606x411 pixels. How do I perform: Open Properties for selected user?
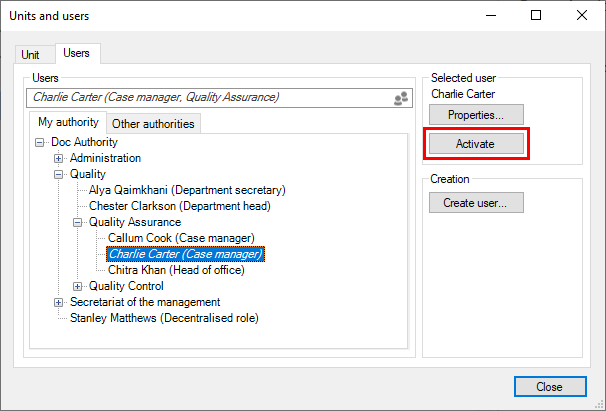click(475, 115)
